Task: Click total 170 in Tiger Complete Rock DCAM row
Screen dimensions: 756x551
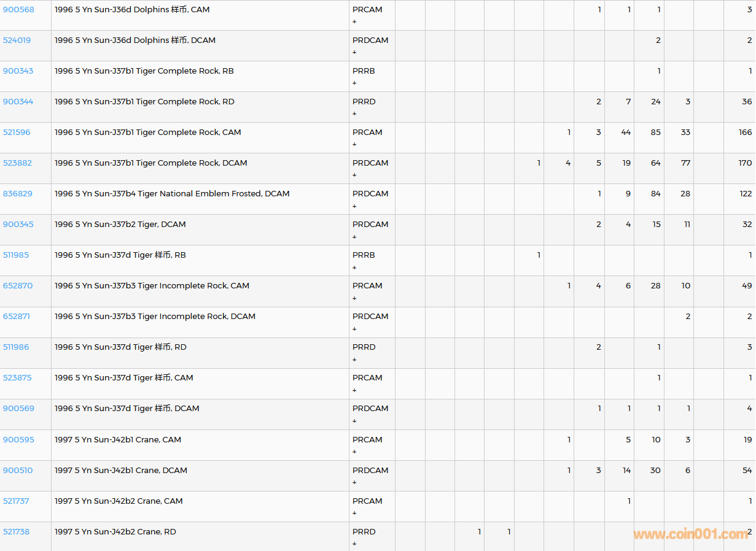Action: point(745,163)
